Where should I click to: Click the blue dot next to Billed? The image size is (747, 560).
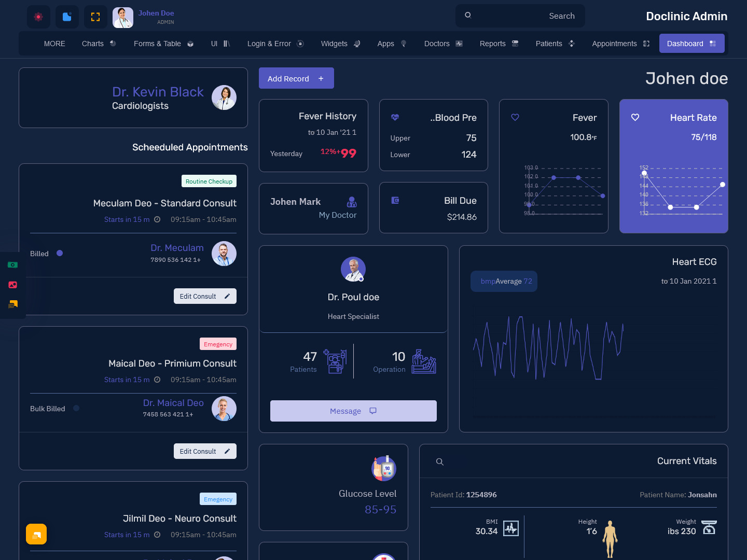pos(60,253)
